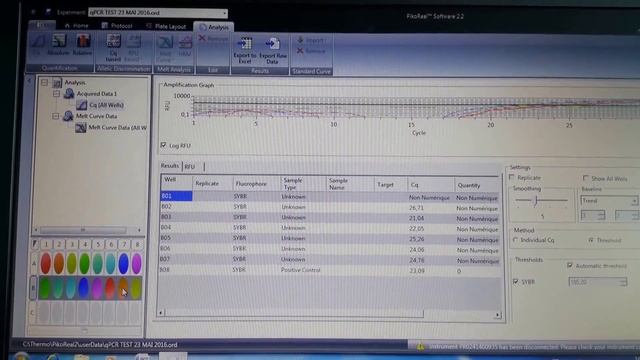Choose the Individual Cq method
640x360 pixels.
(516, 240)
